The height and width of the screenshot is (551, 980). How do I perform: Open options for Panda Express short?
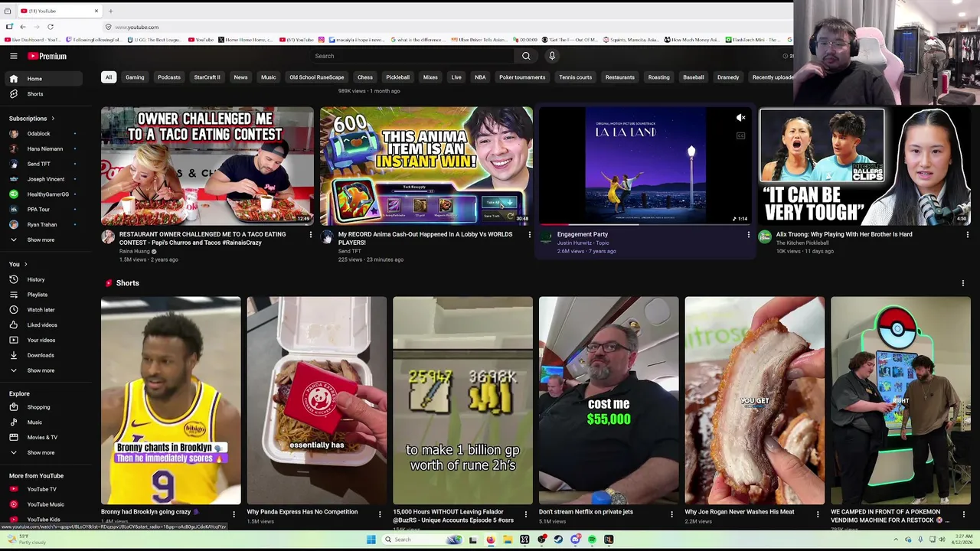[x=380, y=514]
